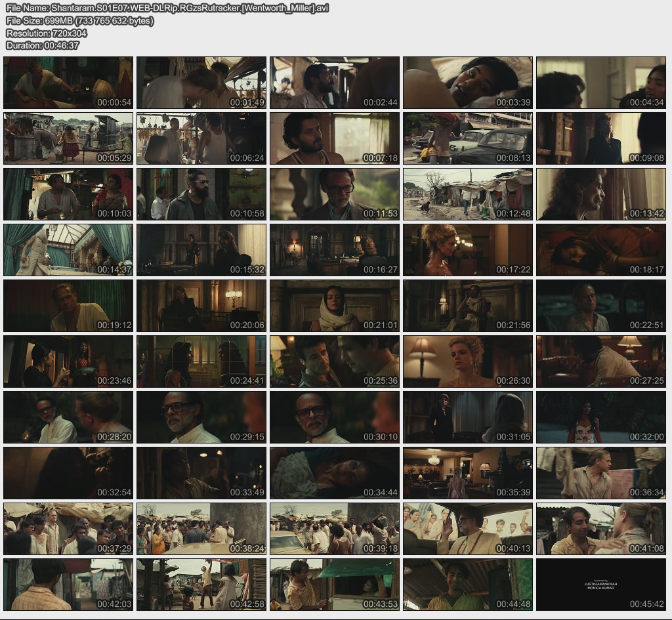
Task: Select the smiling boy frame at 00:44:48
Action: pos(468,585)
